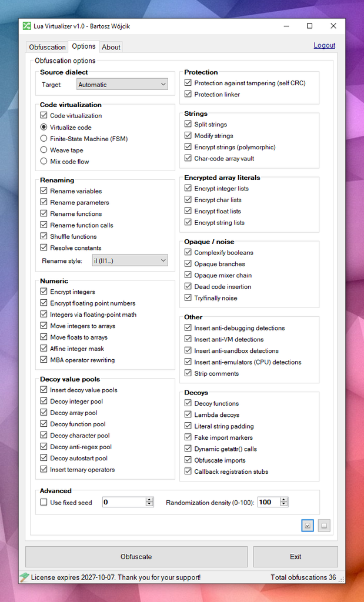Viewport: 364px width, 602px height.
Task: Click the uncheck-all options icon button
Action: click(324, 526)
